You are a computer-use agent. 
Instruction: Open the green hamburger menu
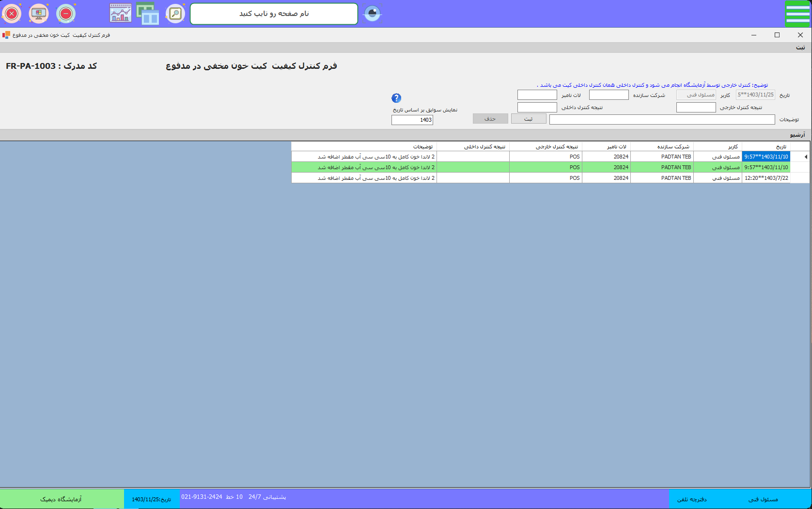click(797, 14)
